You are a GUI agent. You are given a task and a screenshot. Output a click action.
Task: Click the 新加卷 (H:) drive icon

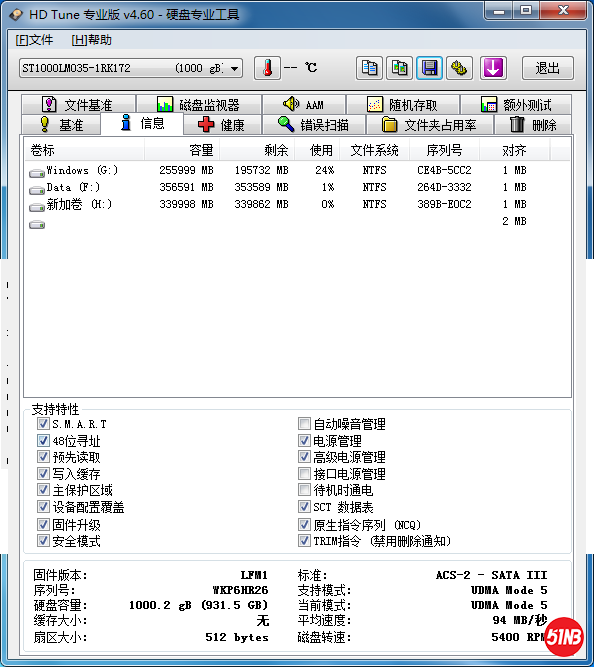37,207
